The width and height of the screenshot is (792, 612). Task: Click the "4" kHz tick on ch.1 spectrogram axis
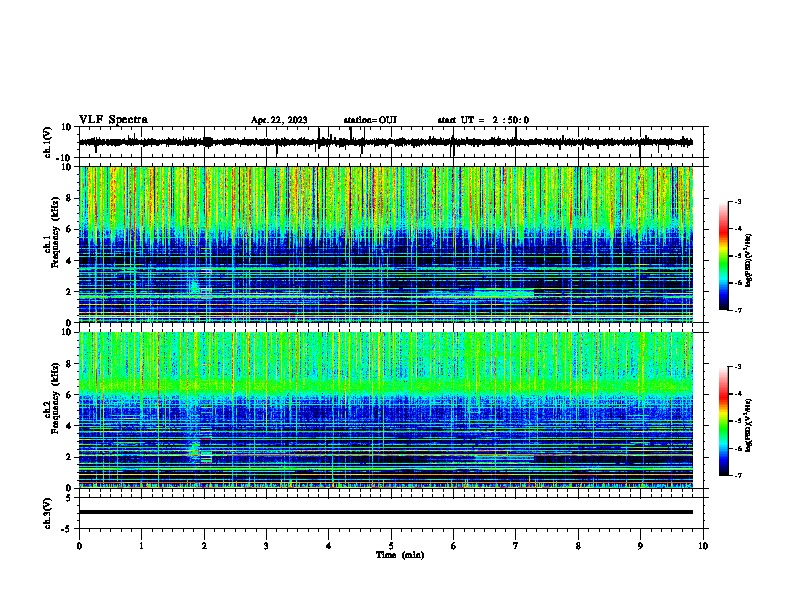coord(70,261)
